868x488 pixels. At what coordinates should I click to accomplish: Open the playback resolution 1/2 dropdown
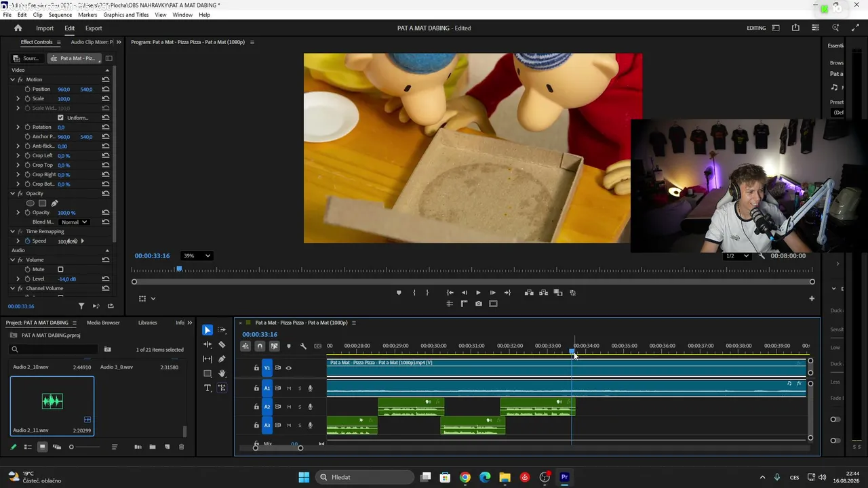pos(737,256)
